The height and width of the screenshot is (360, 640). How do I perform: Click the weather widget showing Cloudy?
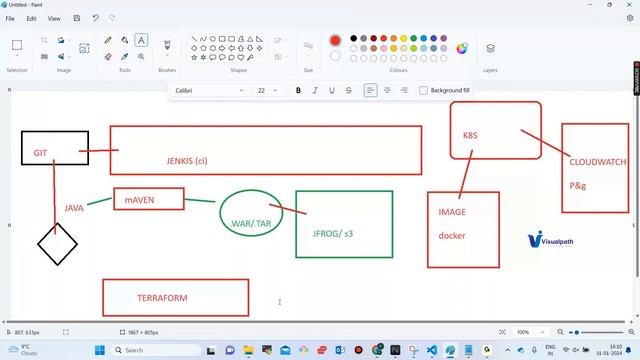[24, 350]
